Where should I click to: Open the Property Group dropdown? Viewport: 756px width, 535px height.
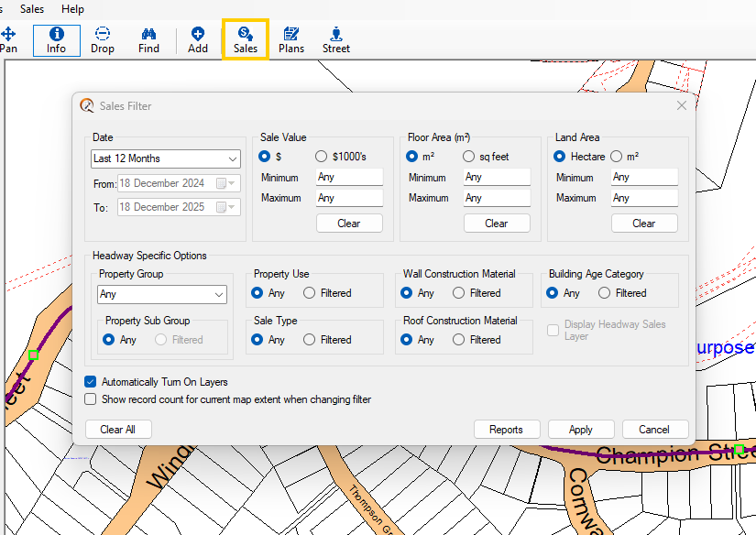click(161, 295)
